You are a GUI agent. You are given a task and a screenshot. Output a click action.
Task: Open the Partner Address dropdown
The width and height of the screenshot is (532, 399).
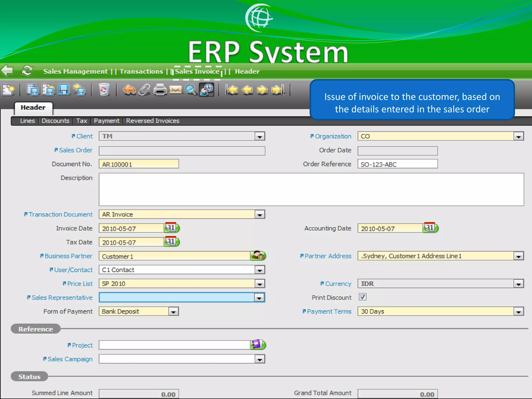518,256
